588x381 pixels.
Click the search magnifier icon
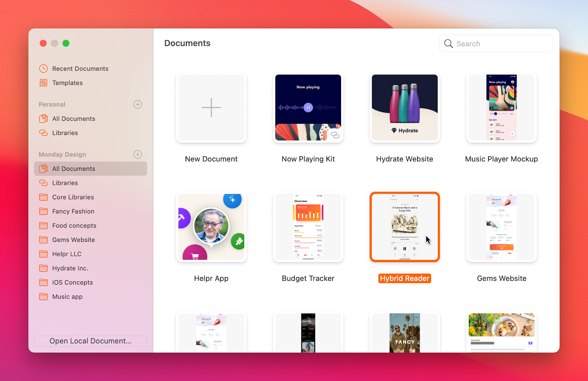pos(448,44)
